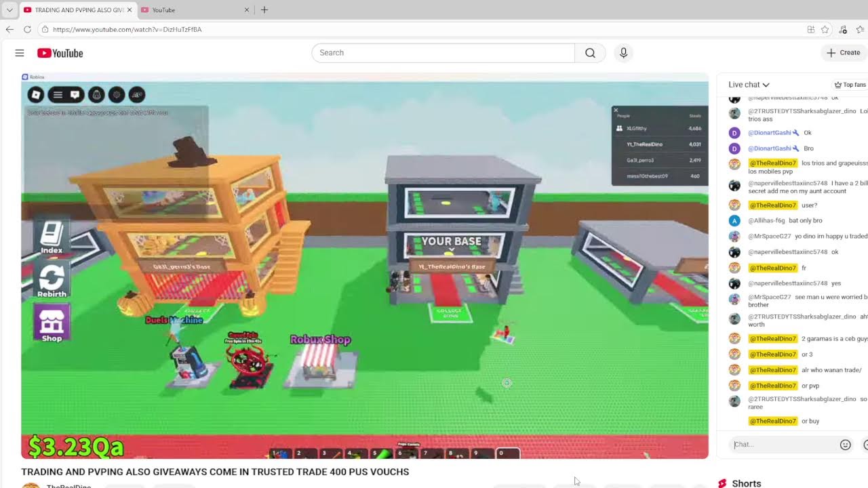Add this page to favorites
The width and height of the screenshot is (868, 488).
click(825, 29)
